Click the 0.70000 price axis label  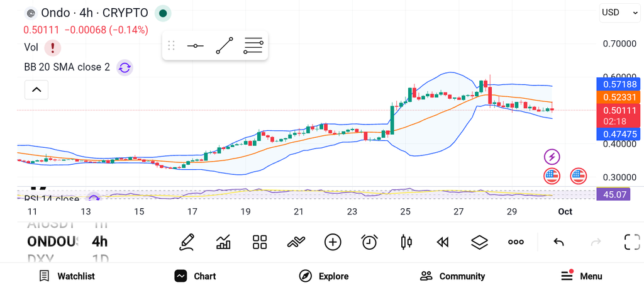coord(619,43)
